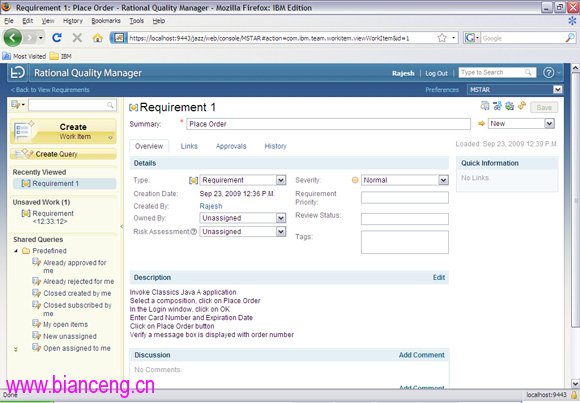This screenshot has width=580, height=403.
Task: Click the Create Work Item button
Action: (63, 131)
